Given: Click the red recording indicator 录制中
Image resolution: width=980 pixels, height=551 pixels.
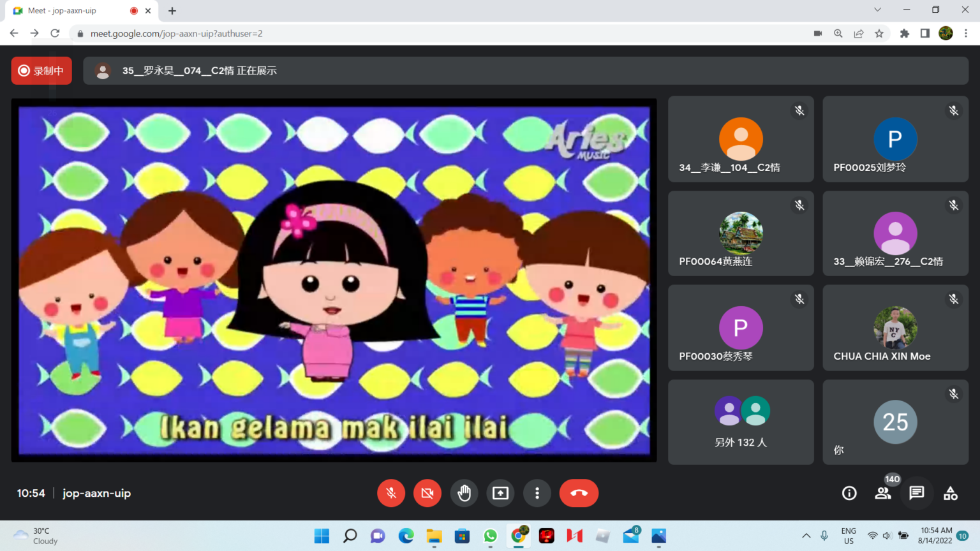Looking at the screenshot, I should [x=41, y=71].
